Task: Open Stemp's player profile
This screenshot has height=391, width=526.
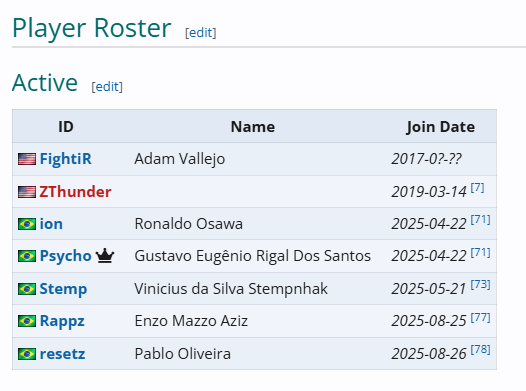Action: tap(63, 289)
